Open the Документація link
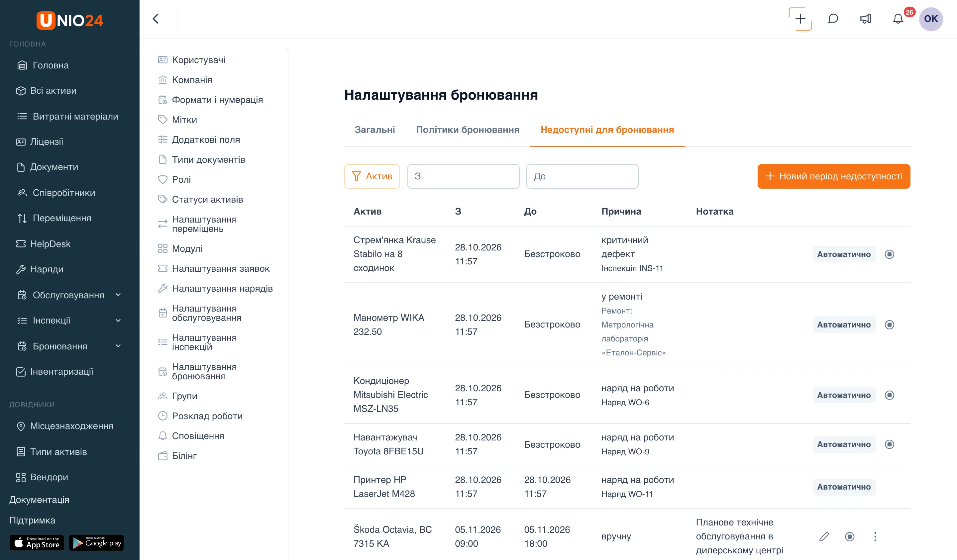The height and width of the screenshot is (560, 957). [40, 500]
